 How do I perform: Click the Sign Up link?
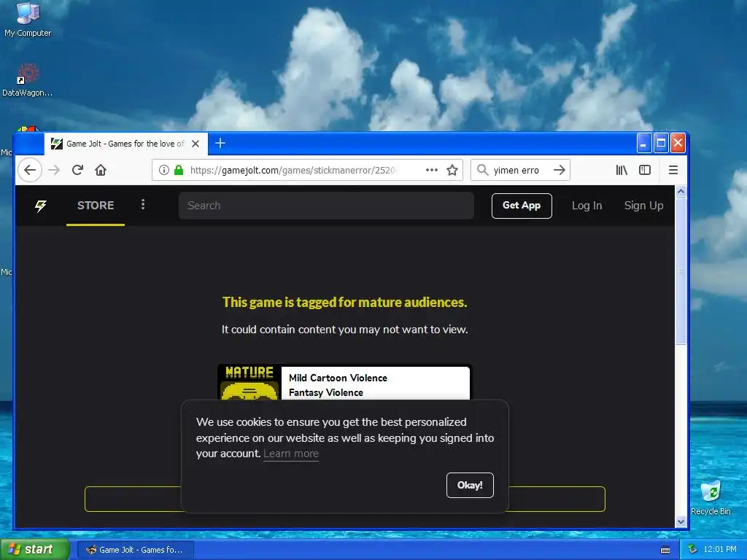643,206
